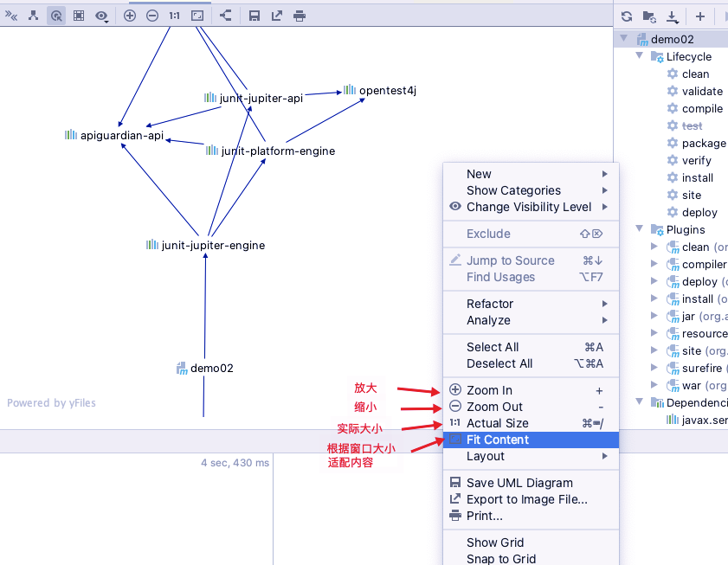The width and height of the screenshot is (728, 565).
Task: Collapse the Dependencies tree node
Action: coord(640,402)
